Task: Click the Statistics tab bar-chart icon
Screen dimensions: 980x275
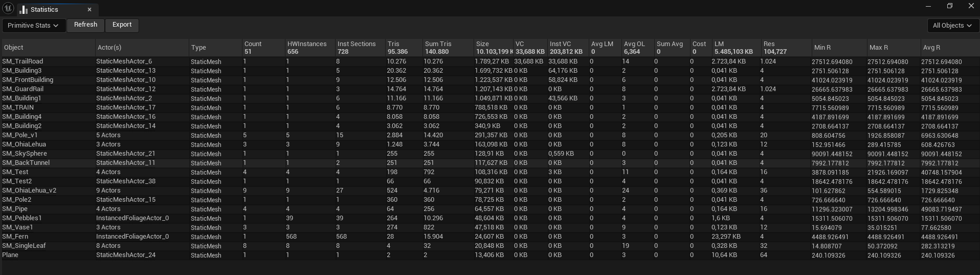Action: point(24,10)
